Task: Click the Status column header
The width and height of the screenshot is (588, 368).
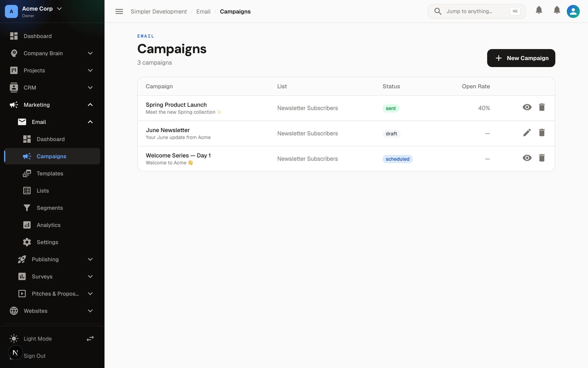Action: click(x=391, y=86)
